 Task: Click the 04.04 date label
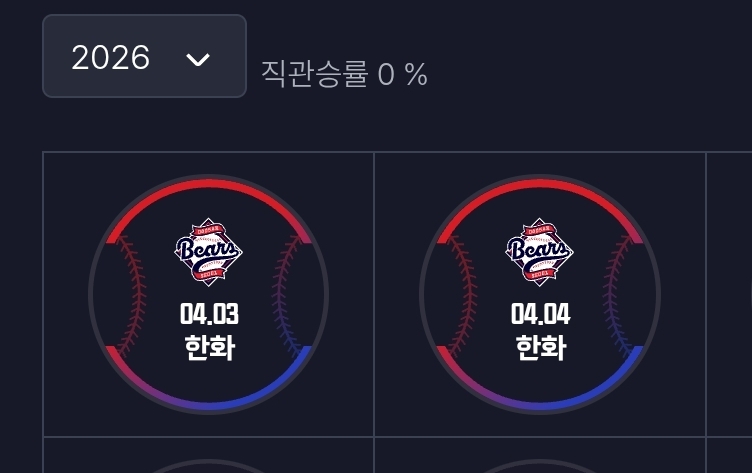click(x=540, y=314)
